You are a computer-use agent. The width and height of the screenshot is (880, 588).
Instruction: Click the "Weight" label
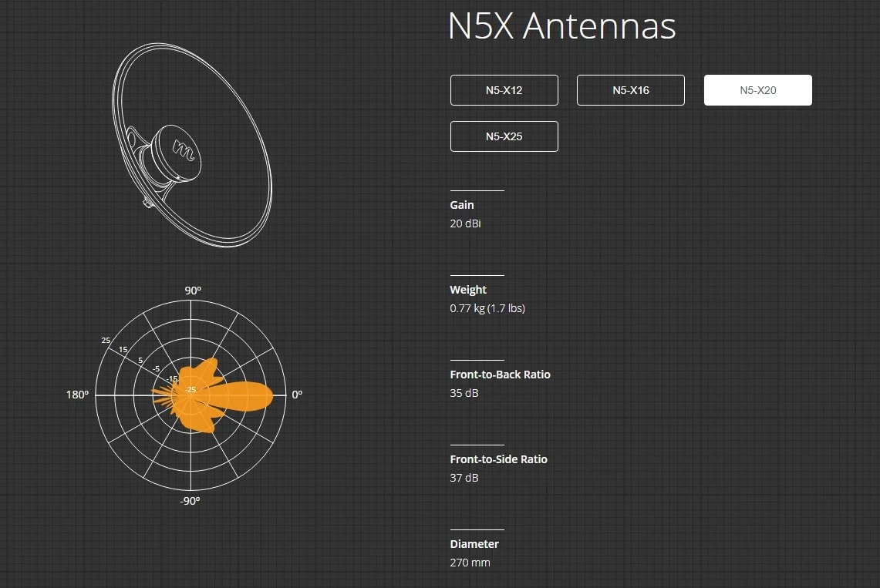[x=468, y=290]
